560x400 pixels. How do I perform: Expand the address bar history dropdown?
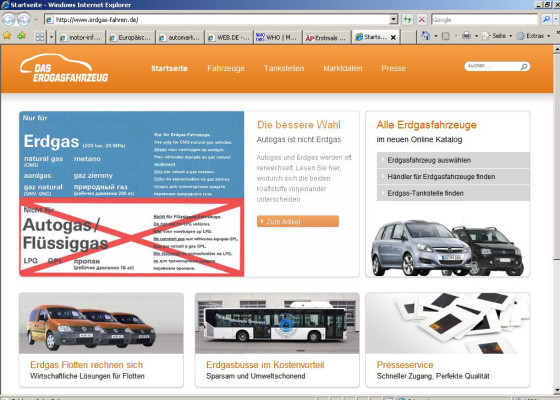click(394, 20)
